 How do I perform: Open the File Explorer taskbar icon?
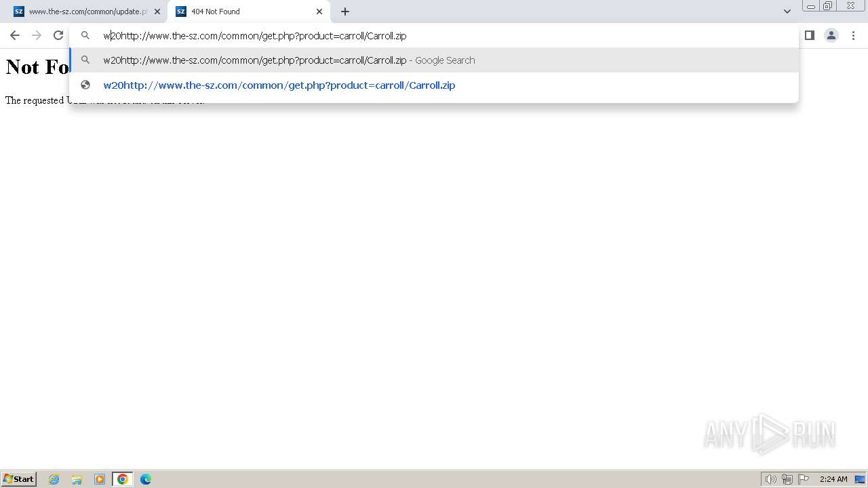tap(77, 479)
